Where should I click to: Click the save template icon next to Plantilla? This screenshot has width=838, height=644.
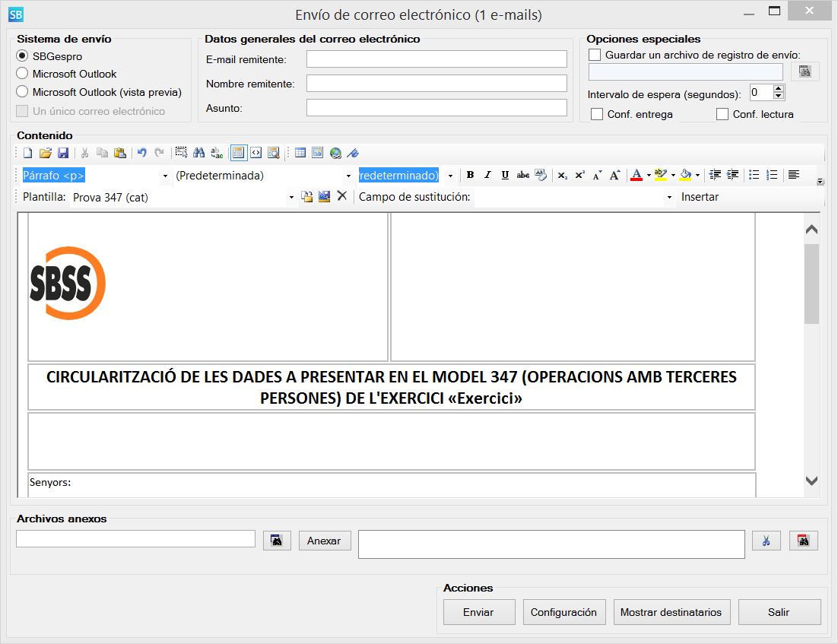tap(325, 196)
